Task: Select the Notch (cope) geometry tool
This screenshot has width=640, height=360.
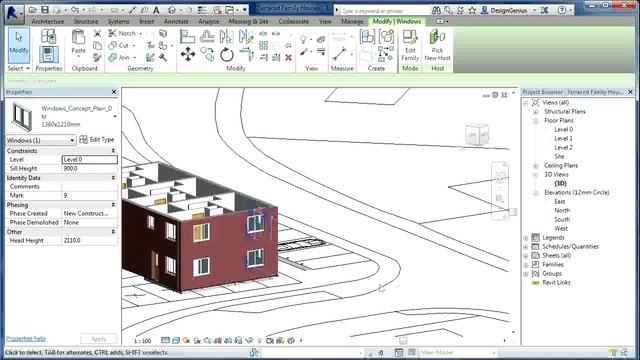Action: pos(122,33)
